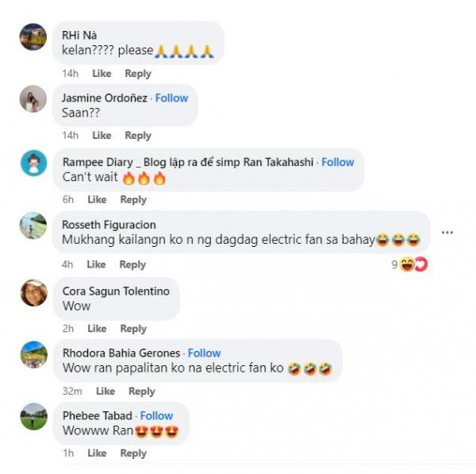Follow Rampee Diary blog page
Image resolution: width=476 pixels, height=474 pixels.
coord(338,162)
